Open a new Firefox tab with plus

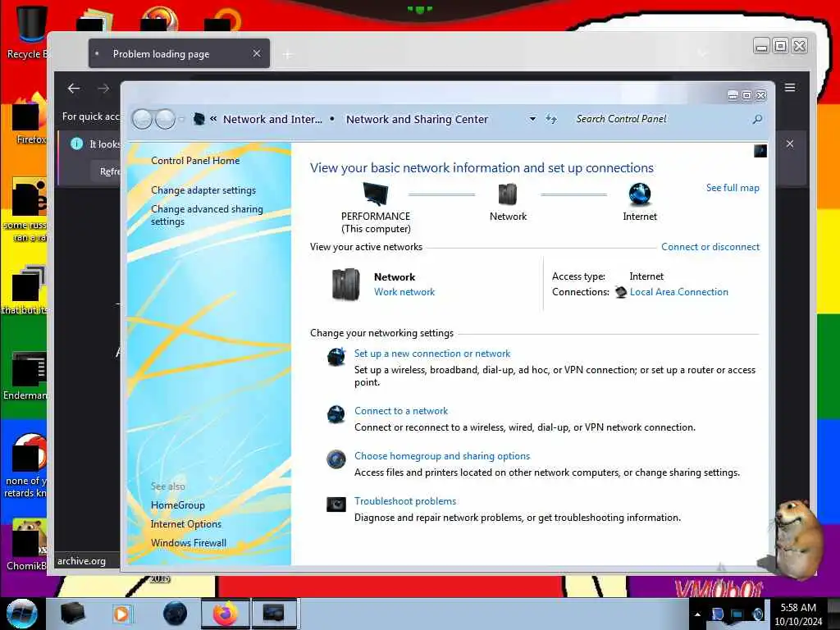coord(288,54)
